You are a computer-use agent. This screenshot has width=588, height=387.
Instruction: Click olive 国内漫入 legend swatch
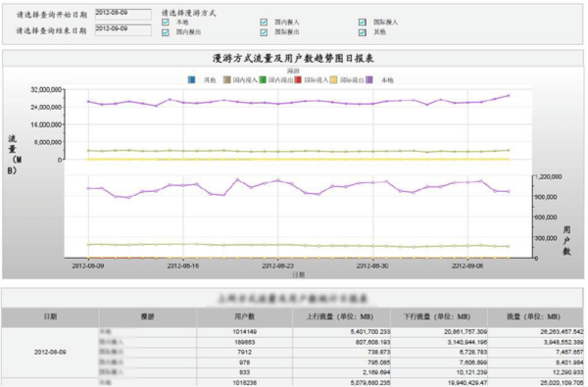[x=227, y=80]
